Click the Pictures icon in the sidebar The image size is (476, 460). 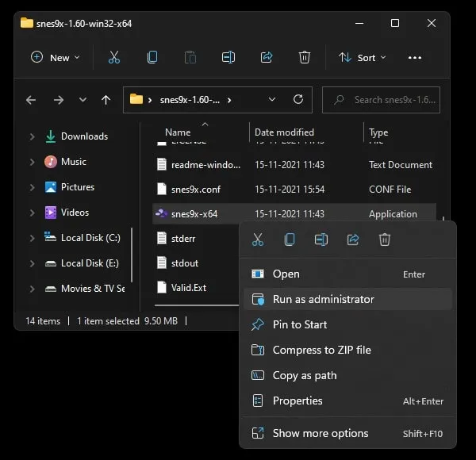click(x=51, y=187)
